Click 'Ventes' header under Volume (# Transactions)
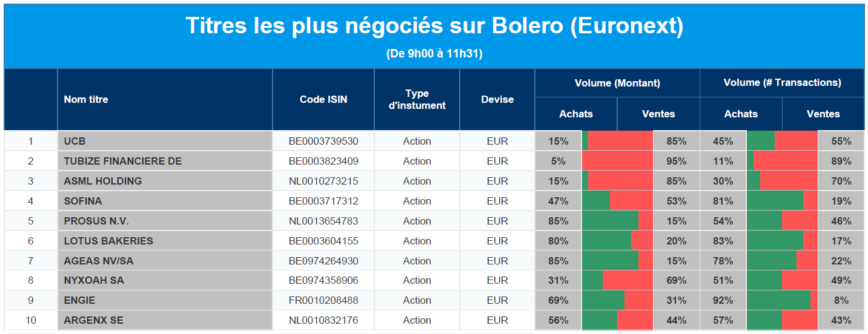 click(823, 114)
